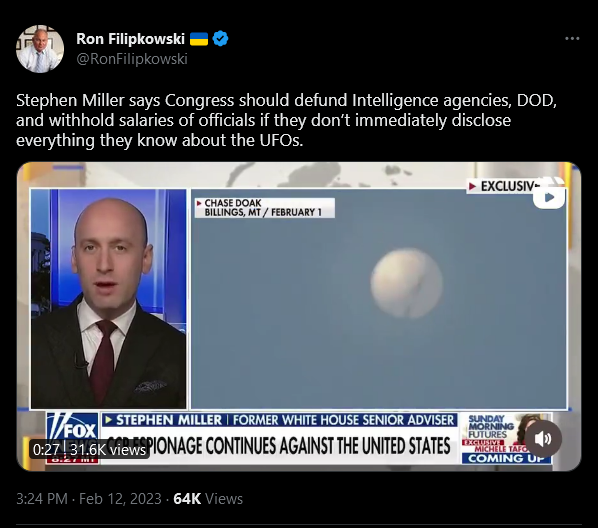The height and width of the screenshot is (528, 598).
Task: Click the Chase Doak Billings, MT caption
Action: (x=265, y=208)
